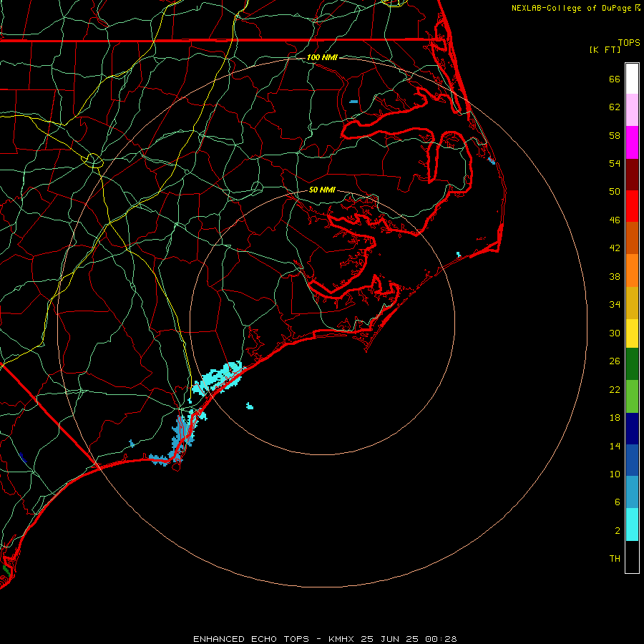Select the light green legend swatch

pos(632,396)
